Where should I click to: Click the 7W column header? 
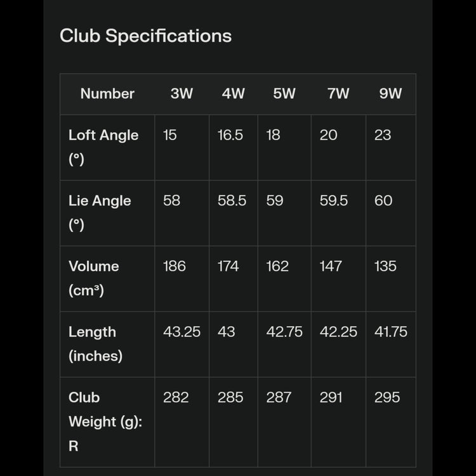[338, 94]
